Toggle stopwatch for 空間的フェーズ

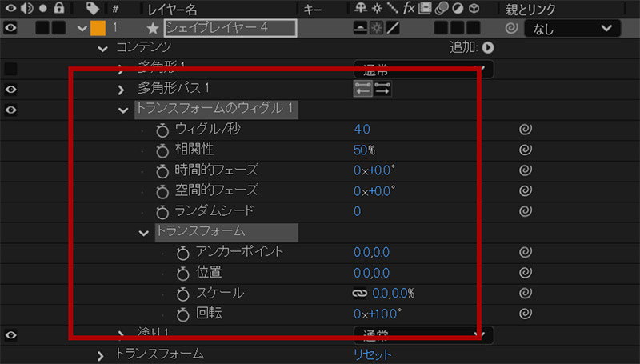(x=162, y=191)
